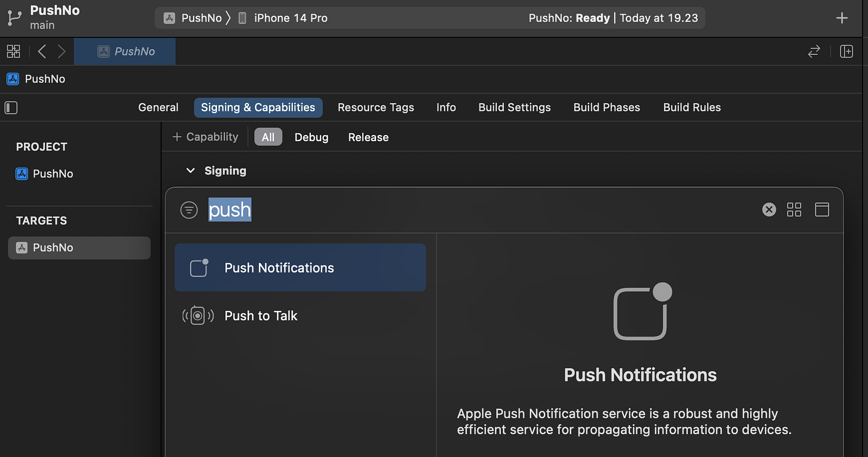The image size is (868, 457).
Task: Select the Debug configuration filter
Action: point(311,137)
